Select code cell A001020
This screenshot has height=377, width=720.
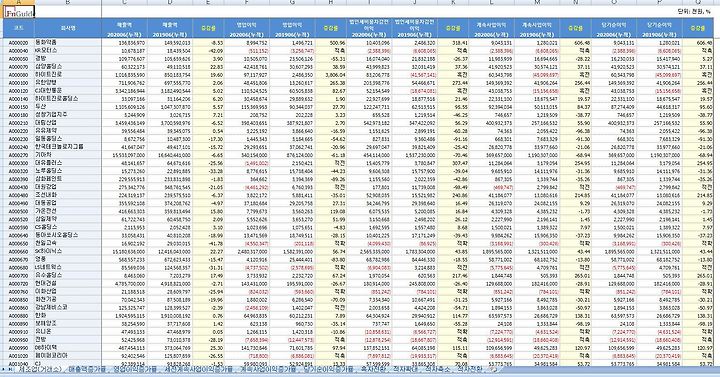(x=18, y=355)
